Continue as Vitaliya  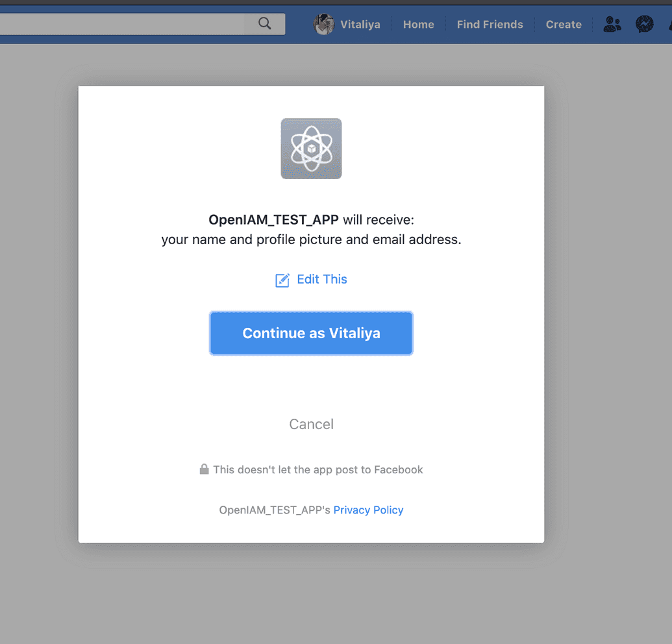click(311, 333)
